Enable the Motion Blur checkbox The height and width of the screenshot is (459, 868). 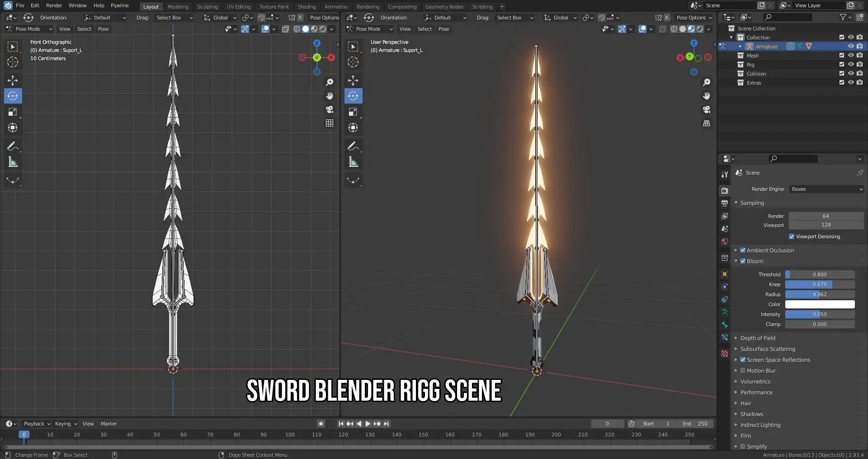[743, 370]
